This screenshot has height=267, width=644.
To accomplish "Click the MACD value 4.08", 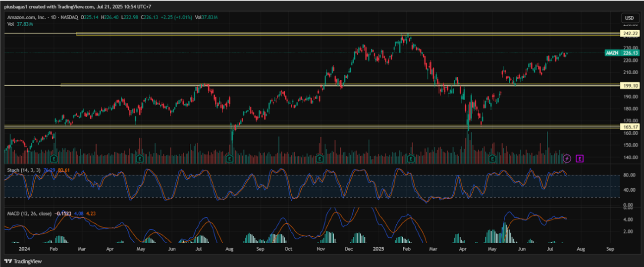I will click(79, 214).
